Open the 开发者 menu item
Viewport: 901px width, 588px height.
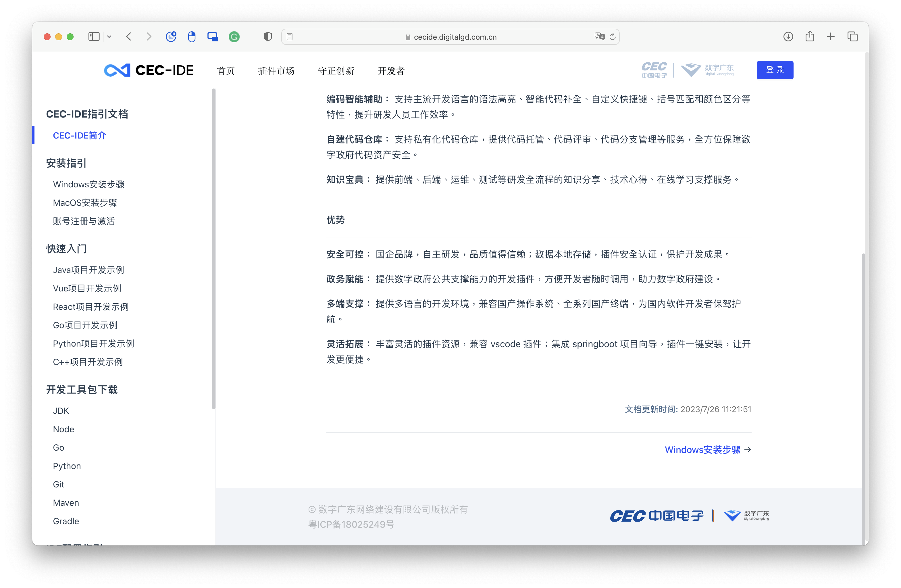coord(391,70)
